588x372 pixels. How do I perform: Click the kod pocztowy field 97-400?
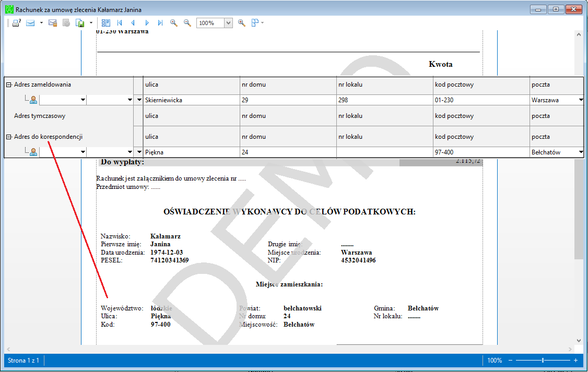pos(481,152)
